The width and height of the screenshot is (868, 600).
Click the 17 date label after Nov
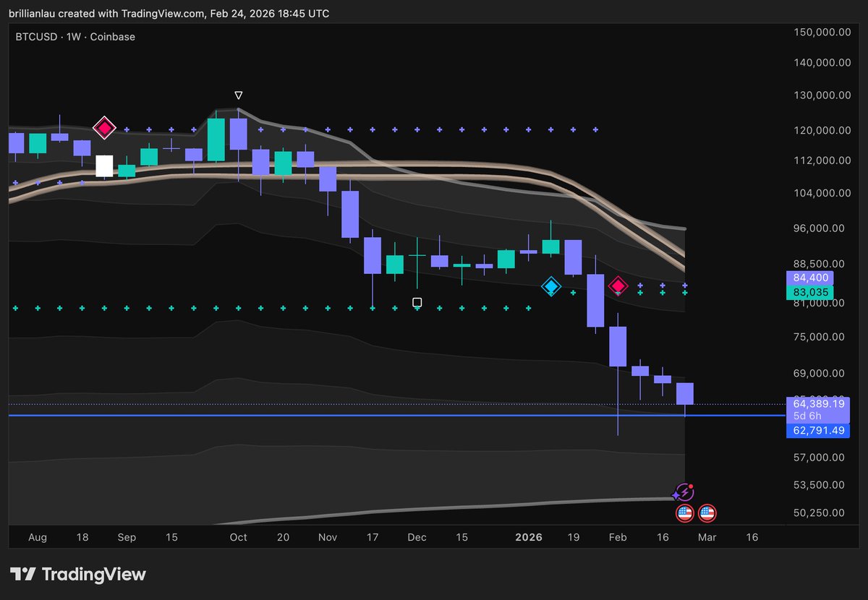[373, 537]
